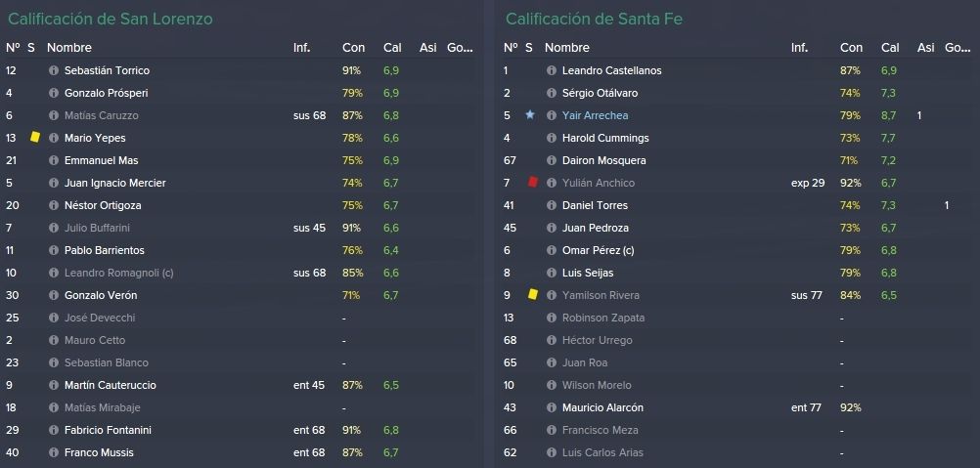The image size is (980, 468).
Task: Open info icon beside Martín Cauteruccio
Action: point(54,385)
